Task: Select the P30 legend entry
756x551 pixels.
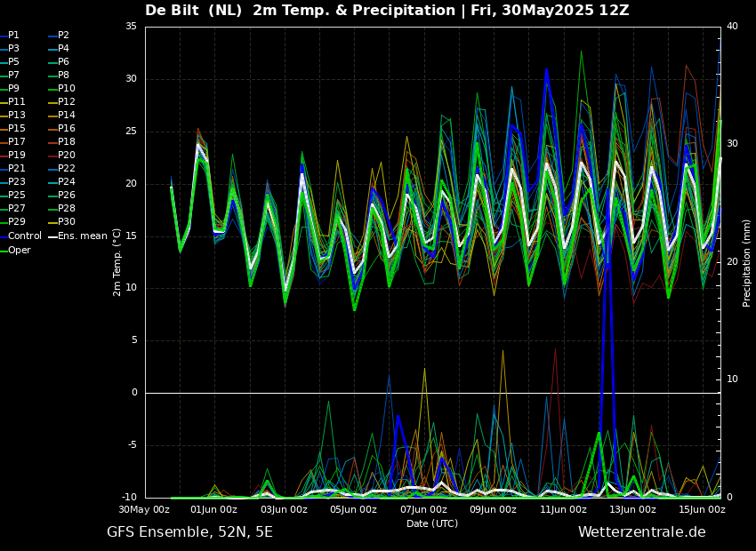Action: [66, 222]
